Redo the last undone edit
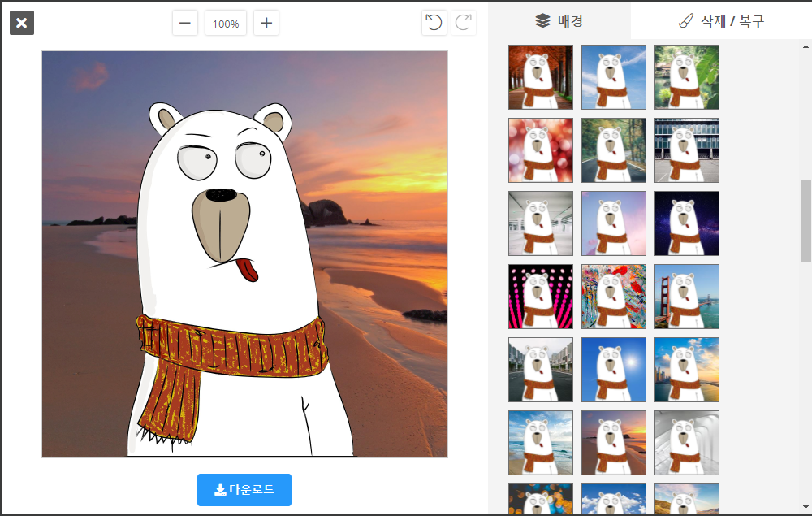Image resolution: width=812 pixels, height=516 pixels. click(x=464, y=23)
